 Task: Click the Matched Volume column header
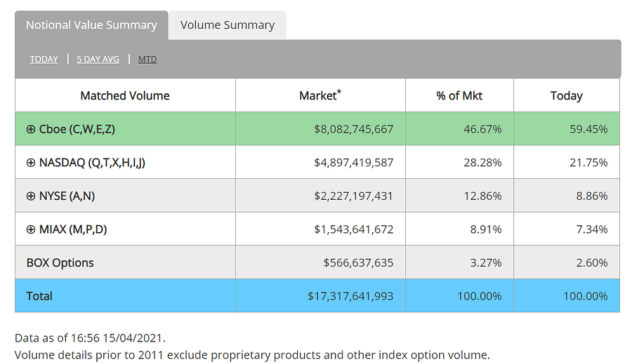125,95
